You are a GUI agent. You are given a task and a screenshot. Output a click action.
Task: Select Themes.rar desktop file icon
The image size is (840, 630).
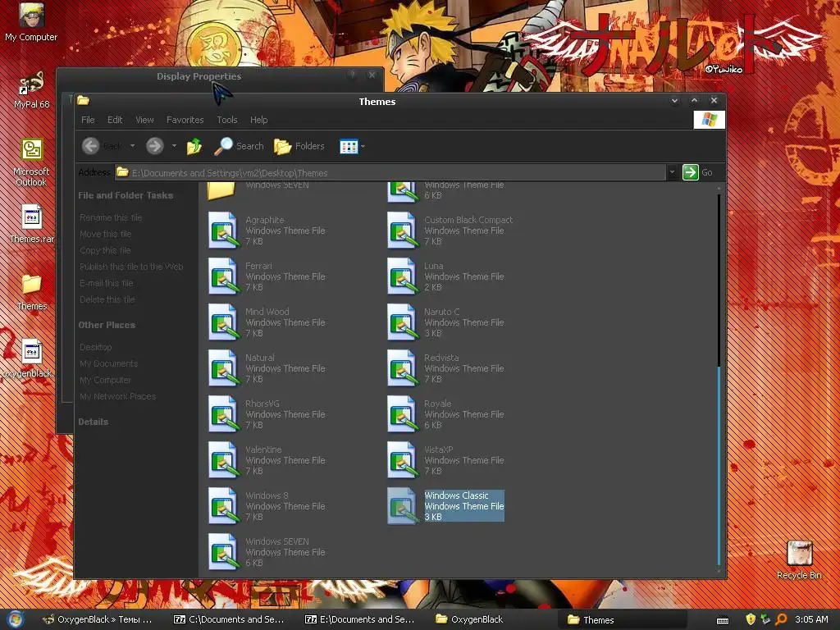pos(31,225)
